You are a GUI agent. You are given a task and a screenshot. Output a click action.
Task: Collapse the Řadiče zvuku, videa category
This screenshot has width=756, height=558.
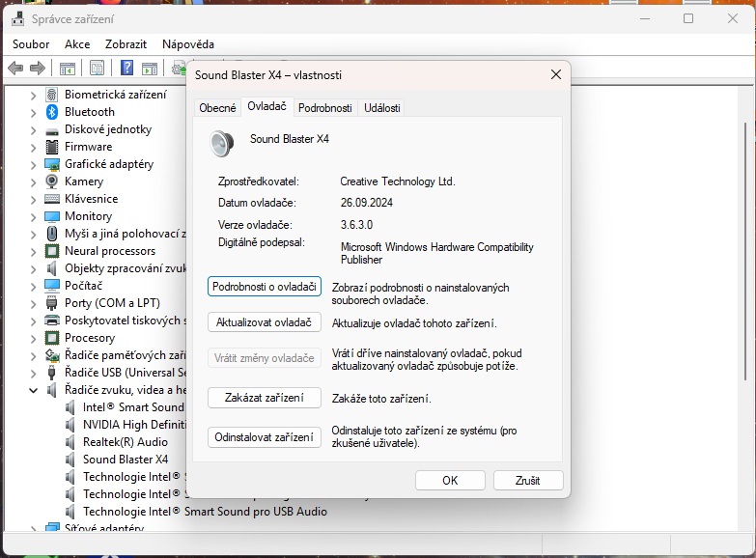pos(33,390)
